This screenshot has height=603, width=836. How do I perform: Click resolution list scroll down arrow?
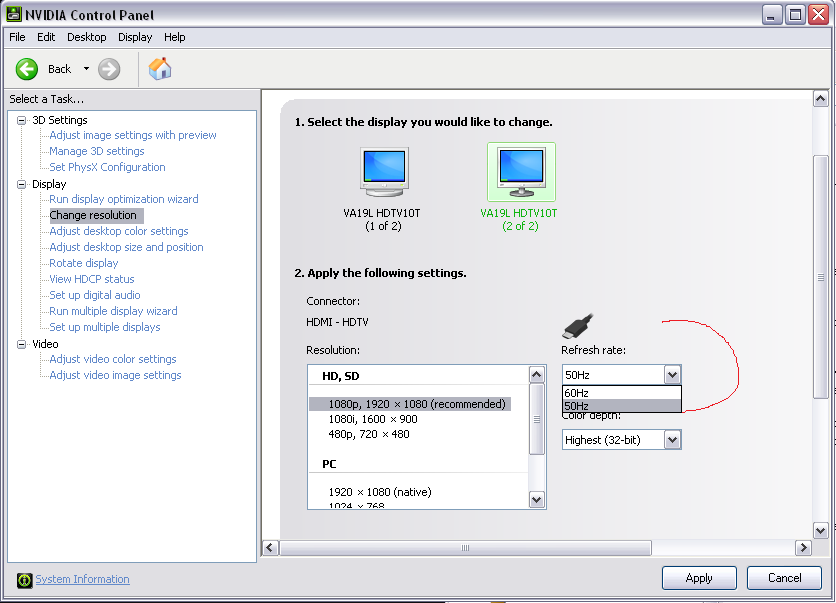click(x=536, y=500)
